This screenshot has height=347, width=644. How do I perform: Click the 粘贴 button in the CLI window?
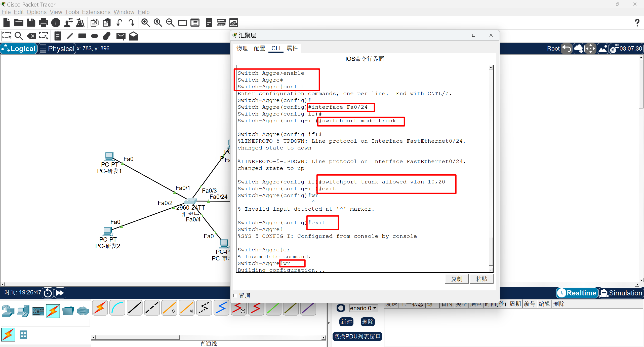click(x=481, y=279)
